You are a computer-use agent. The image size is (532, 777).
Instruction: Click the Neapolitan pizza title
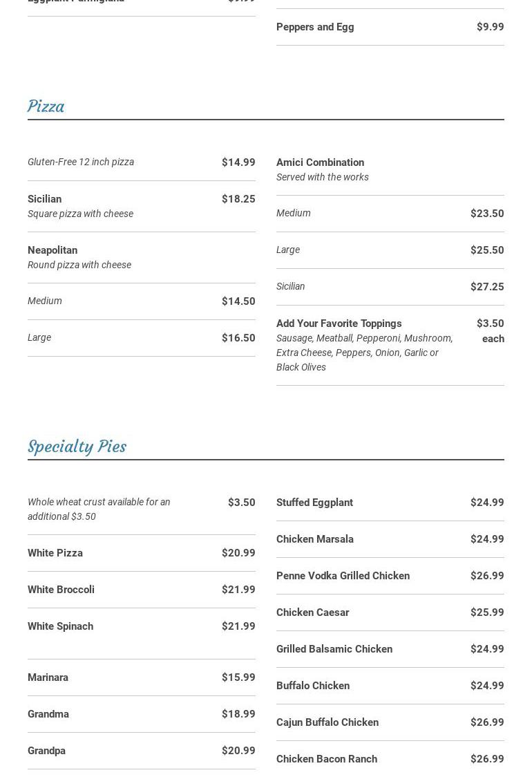pos(53,250)
